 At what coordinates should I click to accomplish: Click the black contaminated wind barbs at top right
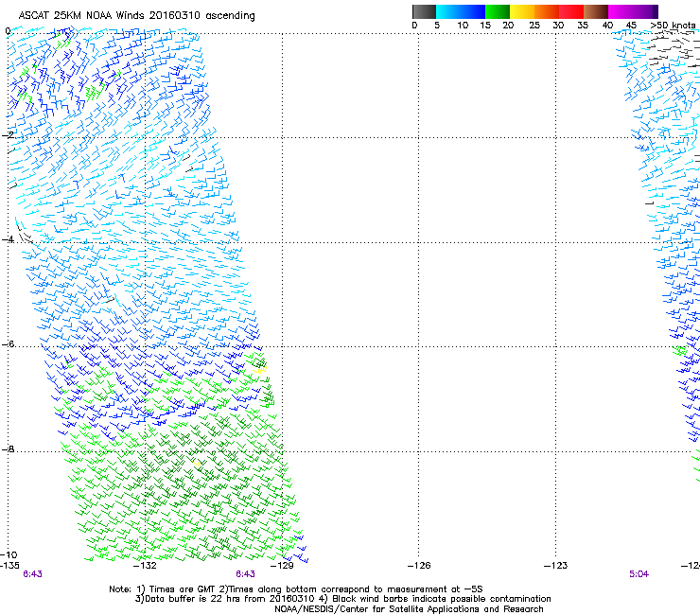[674, 49]
